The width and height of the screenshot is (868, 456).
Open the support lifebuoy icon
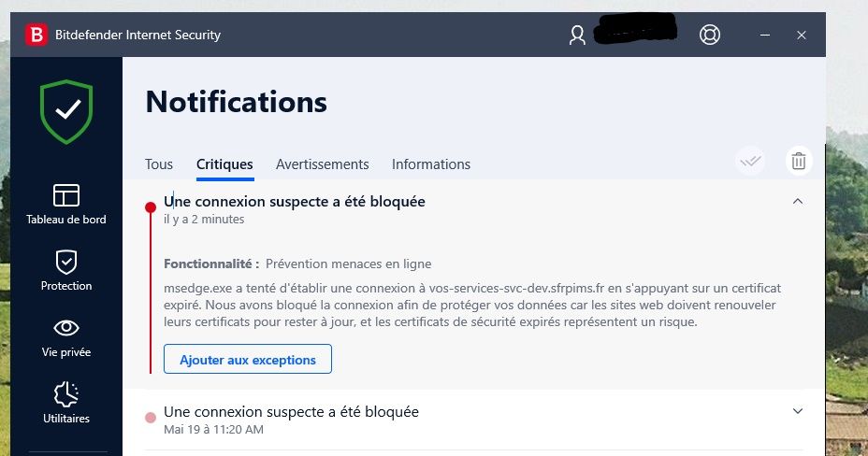pyautogui.click(x=710, y=36)
